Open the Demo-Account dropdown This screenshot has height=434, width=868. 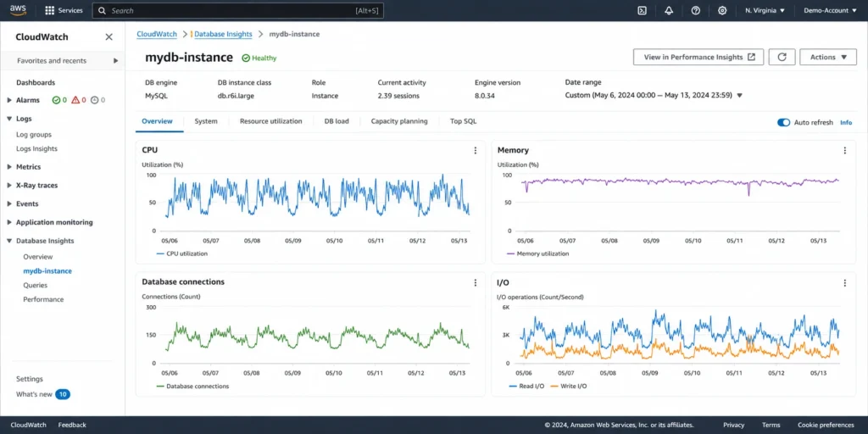coord(830,10)
